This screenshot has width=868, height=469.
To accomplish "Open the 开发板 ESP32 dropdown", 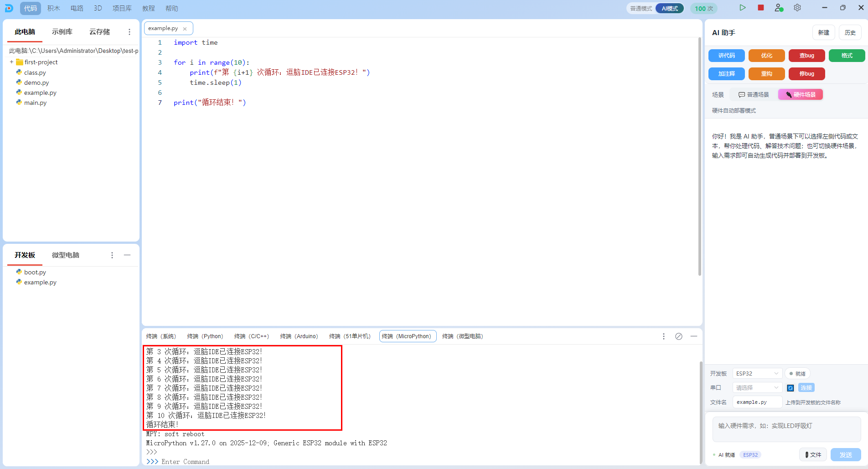I will coord(757,374).
